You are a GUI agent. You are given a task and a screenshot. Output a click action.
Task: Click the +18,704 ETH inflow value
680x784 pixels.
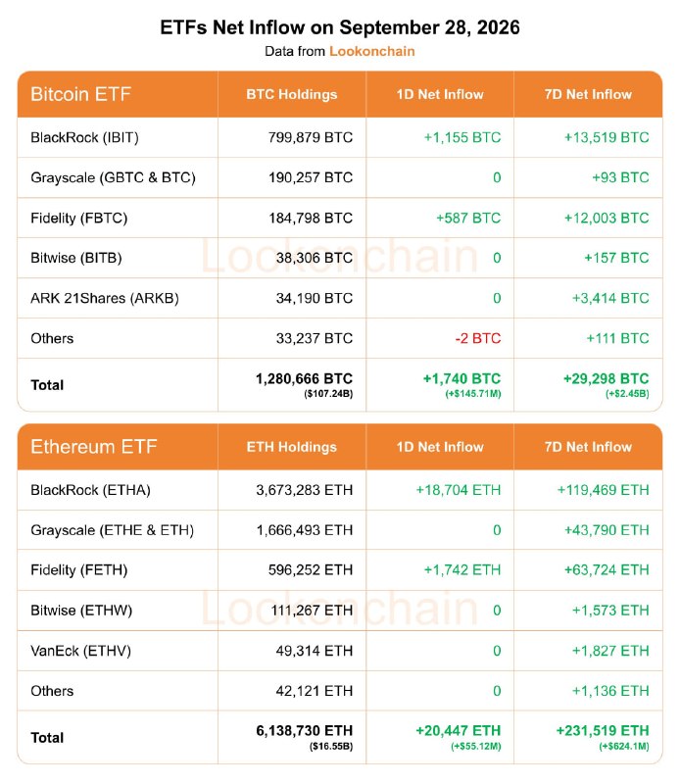(x=459, y=490)
